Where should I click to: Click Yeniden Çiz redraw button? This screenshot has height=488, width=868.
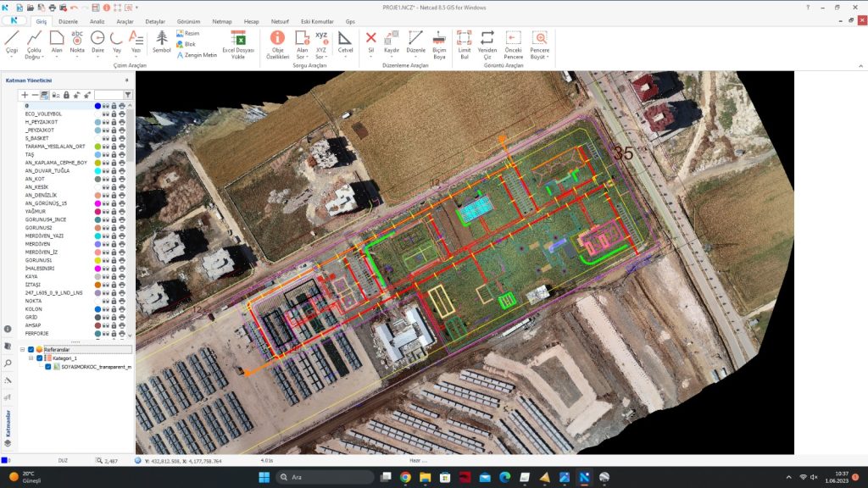tap(487, 44)
